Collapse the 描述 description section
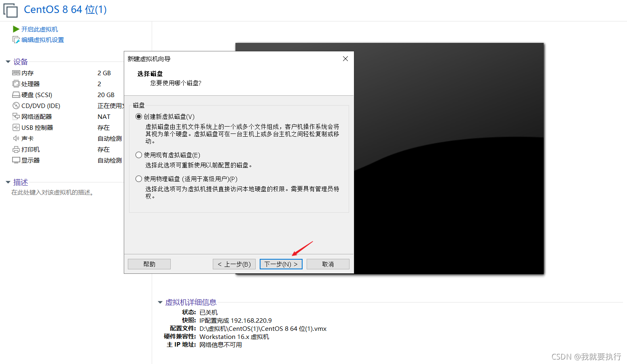Viewport: 627px width, 364px height. pos(8,182)
